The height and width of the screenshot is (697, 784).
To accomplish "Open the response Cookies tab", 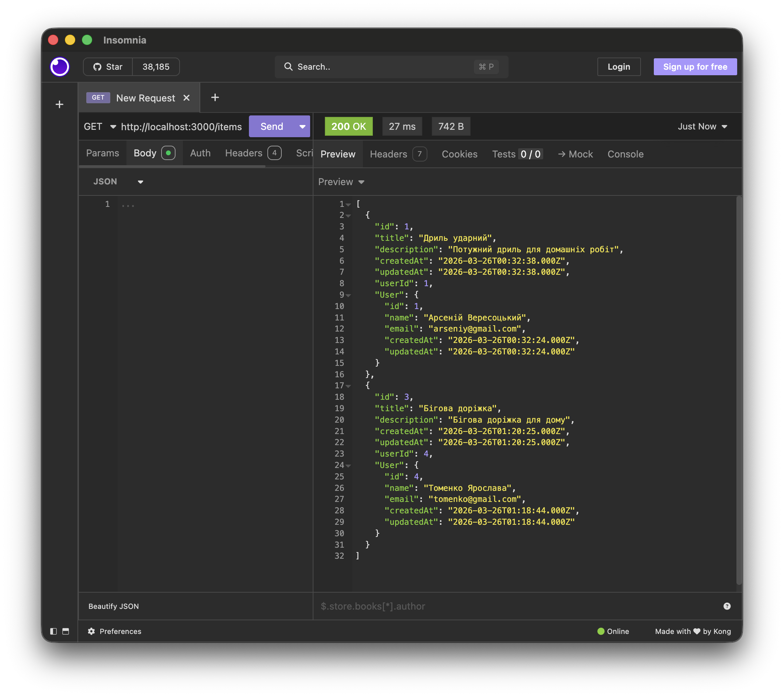I will 459,154.
